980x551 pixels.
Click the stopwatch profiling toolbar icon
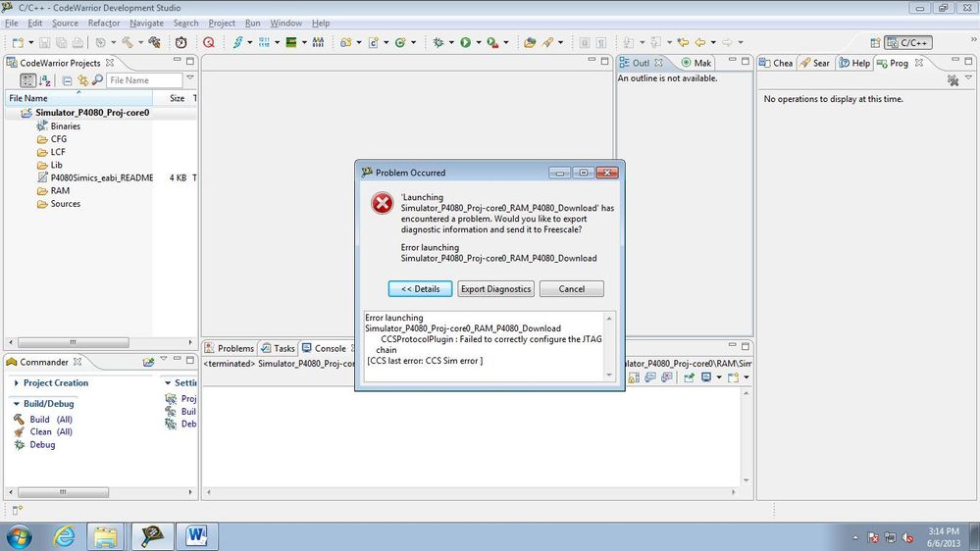pyautogui.click(x=181, y=42)
